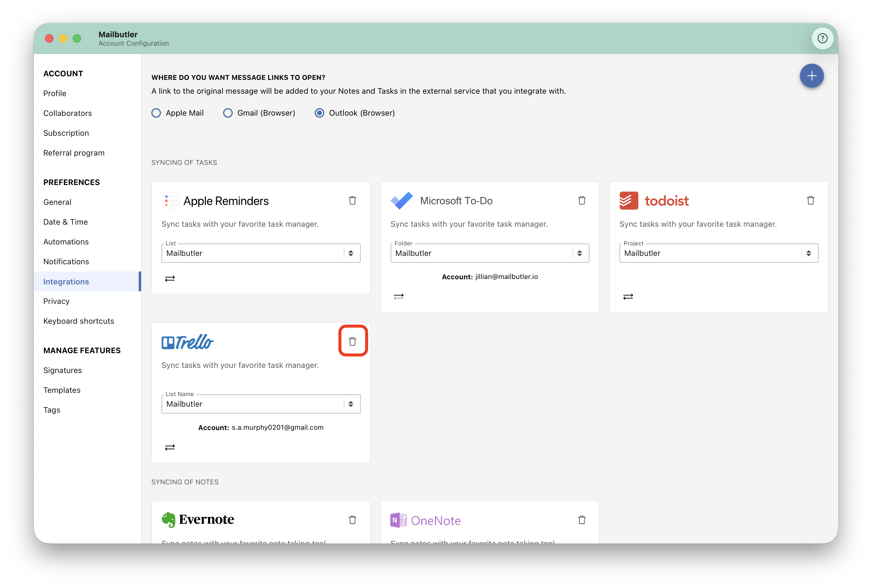
Task: Go to Automations preferences
Action: [66, 242]
